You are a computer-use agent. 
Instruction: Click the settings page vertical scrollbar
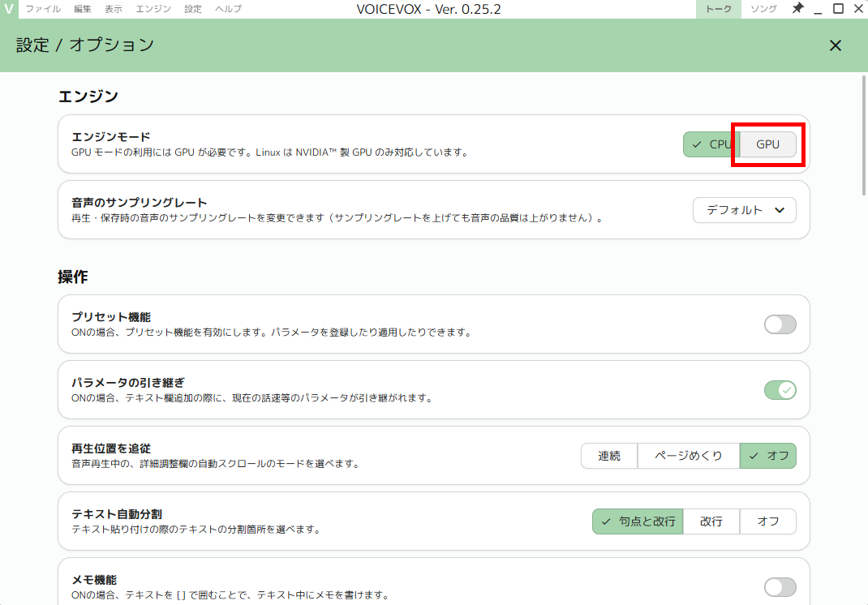point(864,135)
